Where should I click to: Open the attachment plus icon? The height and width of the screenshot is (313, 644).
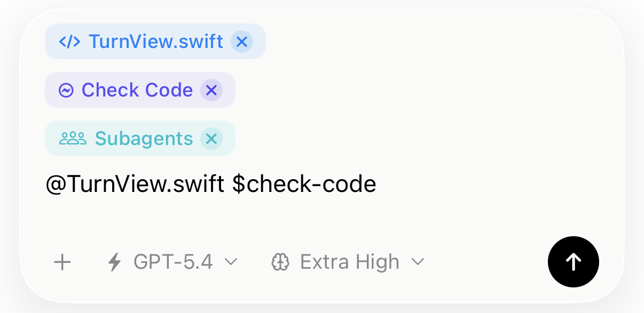pos(62,262)
